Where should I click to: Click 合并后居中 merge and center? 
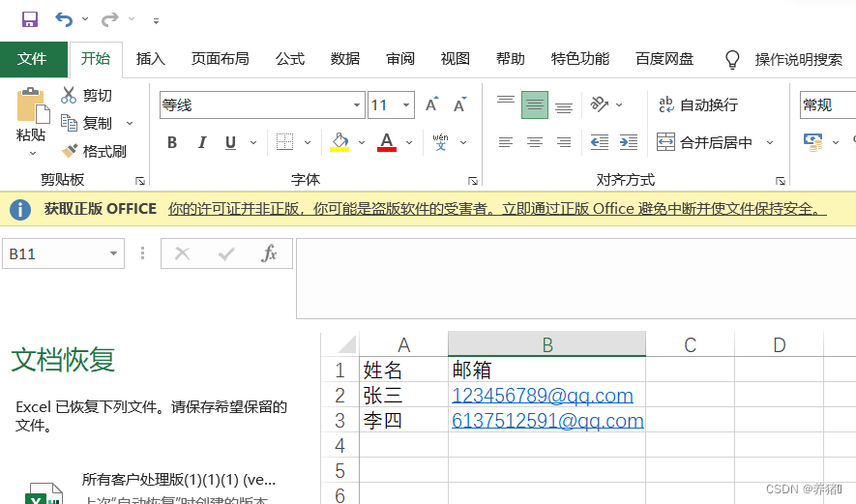(x=705, y=142)
